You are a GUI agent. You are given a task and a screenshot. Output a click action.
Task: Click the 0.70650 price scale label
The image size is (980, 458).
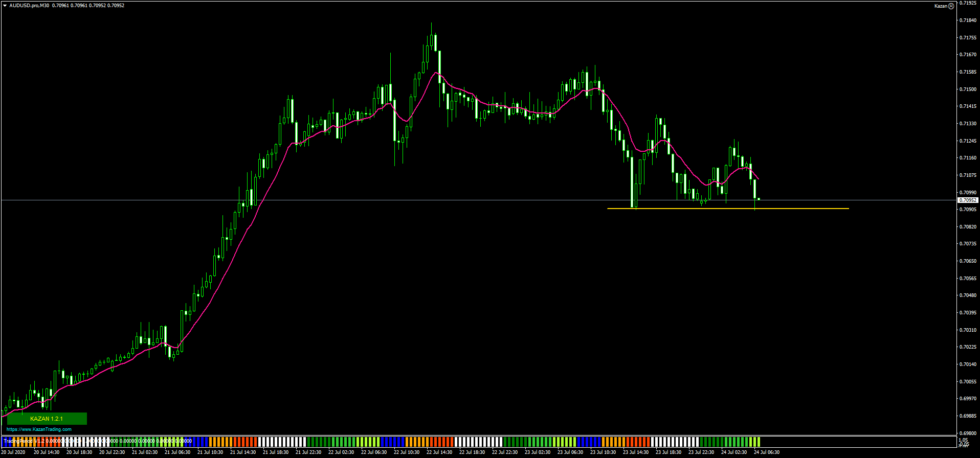coord(969,261)
